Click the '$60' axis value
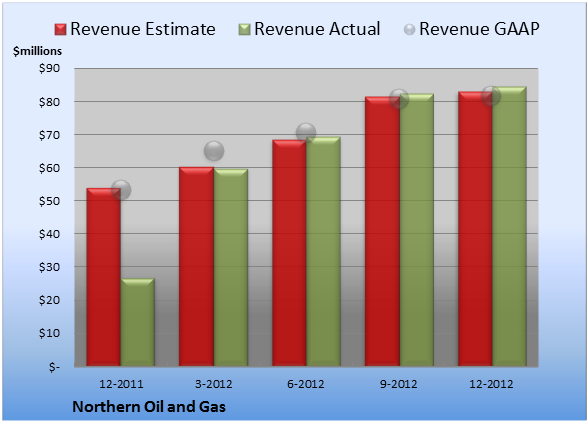The height and width of the screenshot is (422, 588). [x=49, y=168]
